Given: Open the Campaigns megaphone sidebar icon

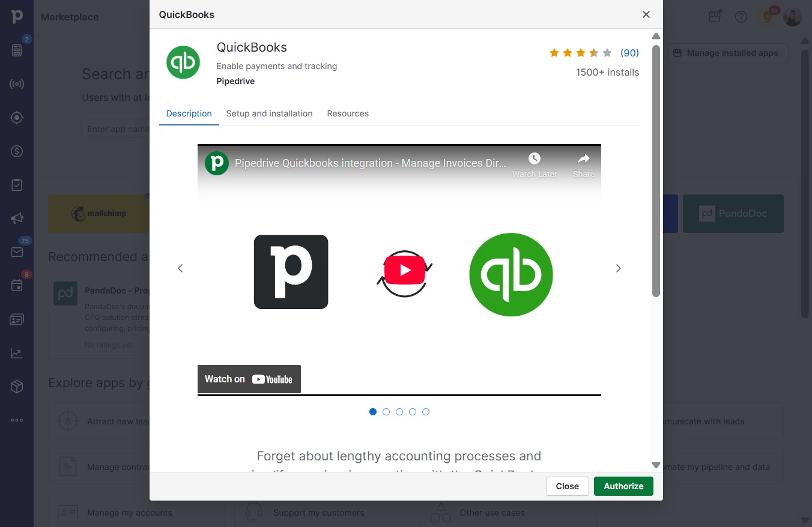Looking at the screenshot, I should click(17, 218).
